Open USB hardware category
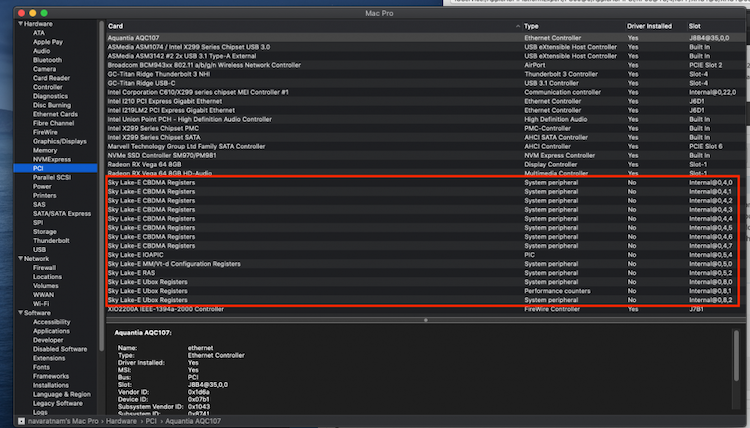The width and height of the screenshot is (750, 428). click(39, 250)
